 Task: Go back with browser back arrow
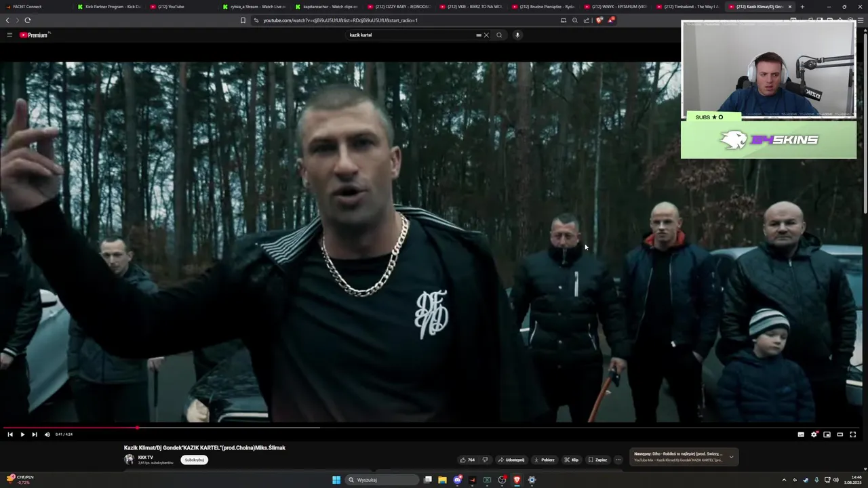[x=7, y=20]
